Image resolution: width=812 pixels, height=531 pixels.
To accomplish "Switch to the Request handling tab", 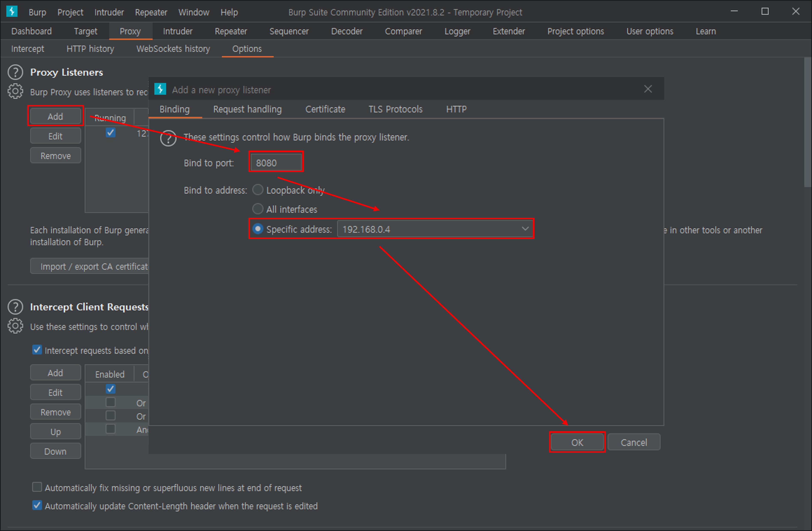I will pos(247,109).
